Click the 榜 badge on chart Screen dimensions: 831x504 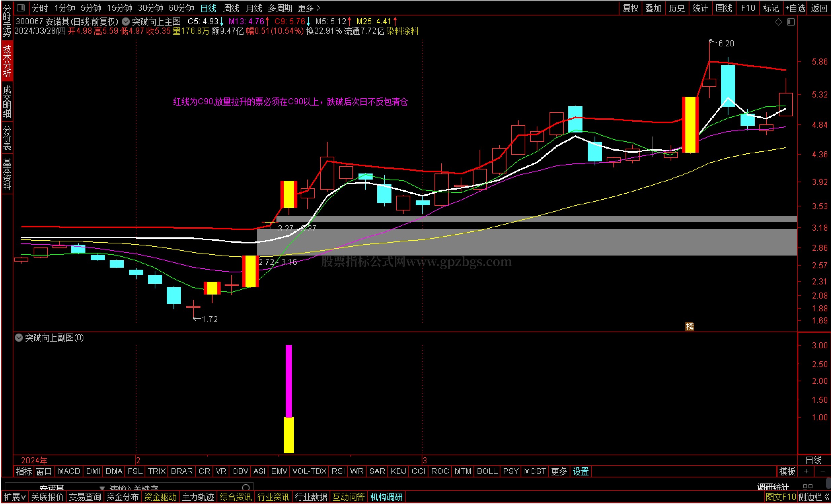pyautogui.click(x=690, y=326)
